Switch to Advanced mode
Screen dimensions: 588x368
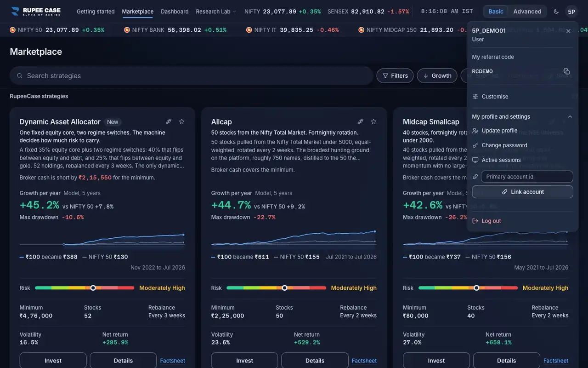pos(527,11)
